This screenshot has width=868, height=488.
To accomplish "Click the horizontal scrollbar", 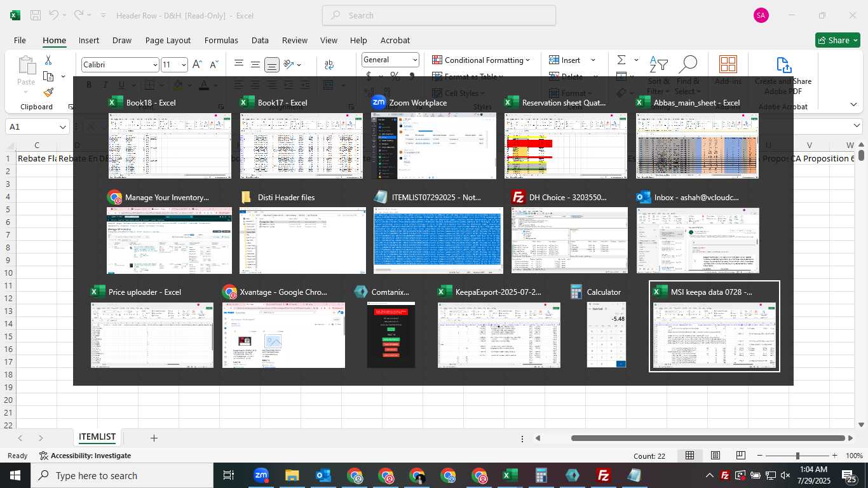I will point(708,438).
